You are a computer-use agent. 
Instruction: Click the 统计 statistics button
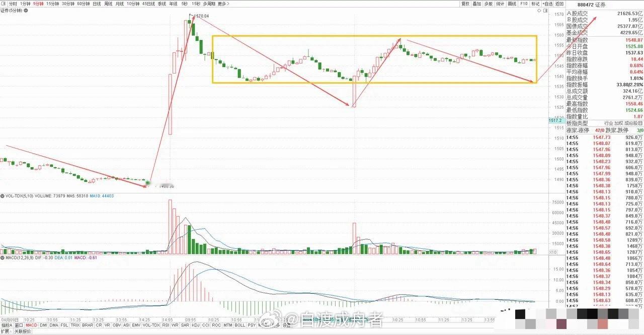tap(500, 4)
